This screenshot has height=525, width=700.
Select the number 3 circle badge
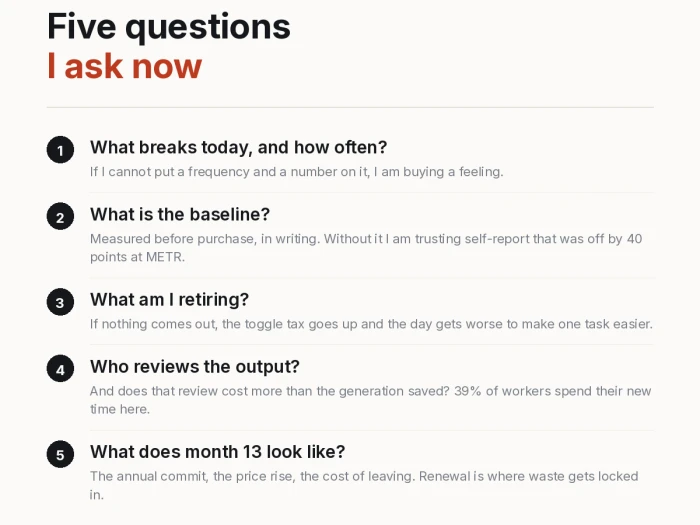coord(60,302)
